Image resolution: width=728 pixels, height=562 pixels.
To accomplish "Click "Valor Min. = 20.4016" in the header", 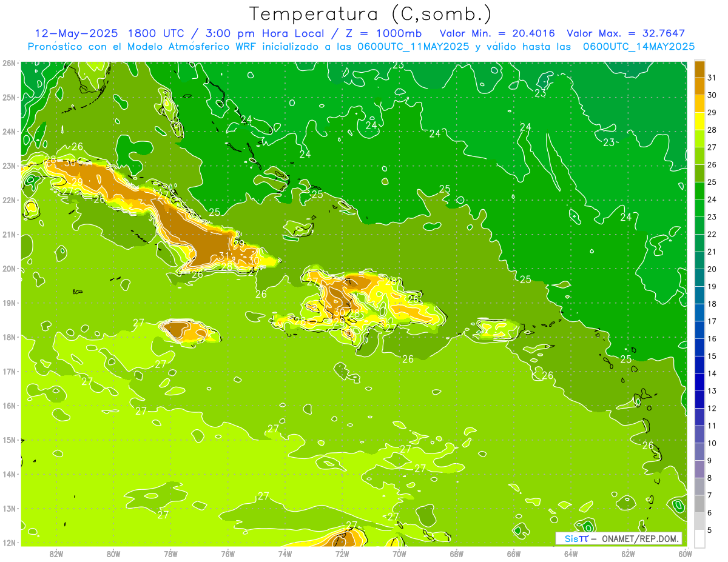I will coord(497,33).
